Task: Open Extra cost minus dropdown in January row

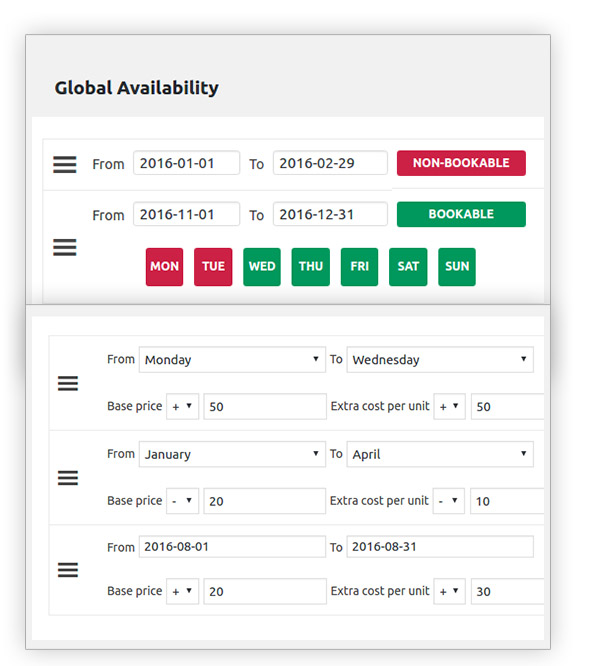Action: coord(449,501)
